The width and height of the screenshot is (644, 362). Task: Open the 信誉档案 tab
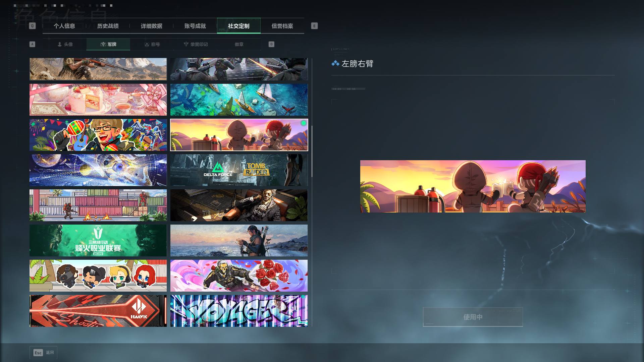pyautogui.click(x=282, y=26)
